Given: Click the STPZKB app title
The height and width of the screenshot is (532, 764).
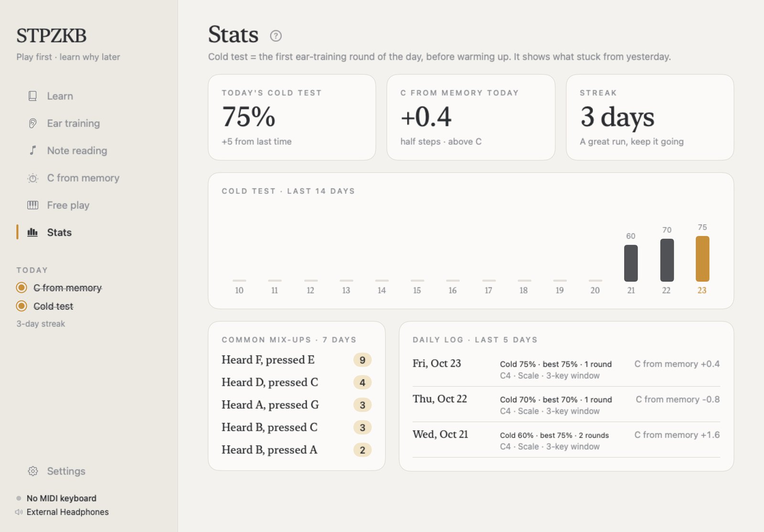Looking at the screenshot, I should (x=51, y=36).
